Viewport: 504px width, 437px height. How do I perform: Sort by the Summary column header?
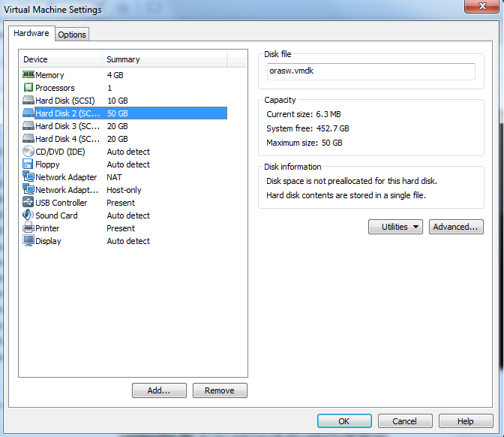(165, 59)
